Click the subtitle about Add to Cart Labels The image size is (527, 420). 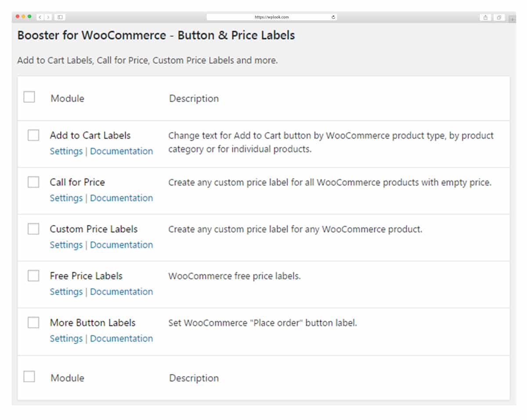pyautogui.click(x=148, y=61)
